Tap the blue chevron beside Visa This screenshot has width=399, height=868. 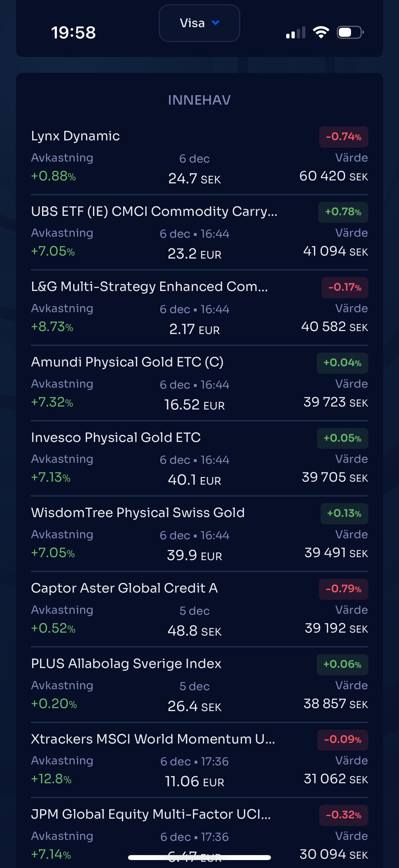[215, 23]
